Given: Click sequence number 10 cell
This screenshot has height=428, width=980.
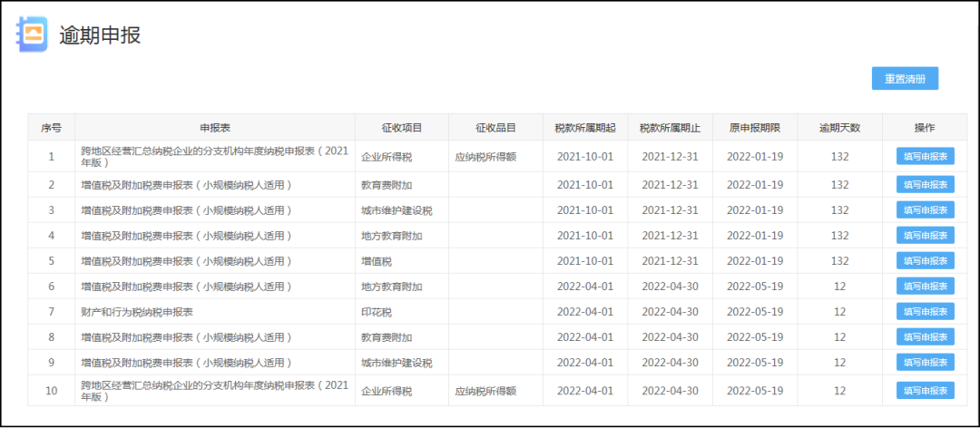Looking at the screenshot, I should 51,391.
